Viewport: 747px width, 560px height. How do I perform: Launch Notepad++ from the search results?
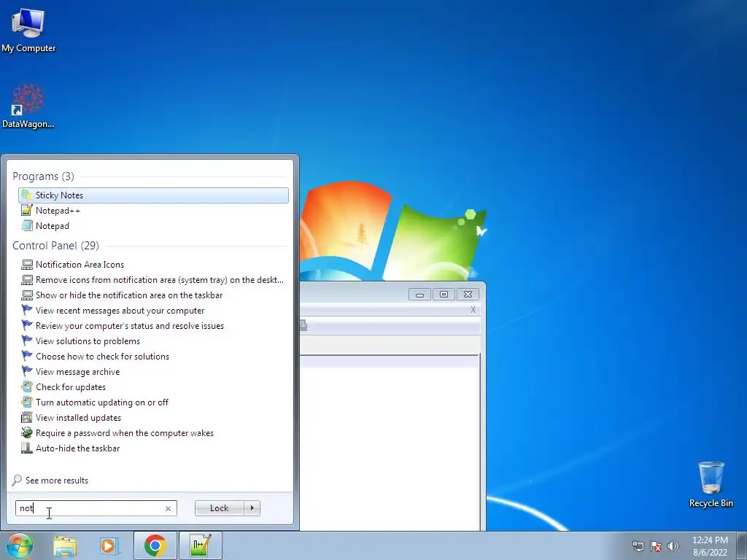tap(153, 211)
